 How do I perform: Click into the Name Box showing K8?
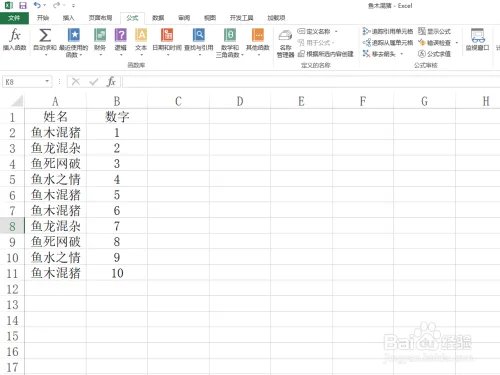[x=23, y=82]
